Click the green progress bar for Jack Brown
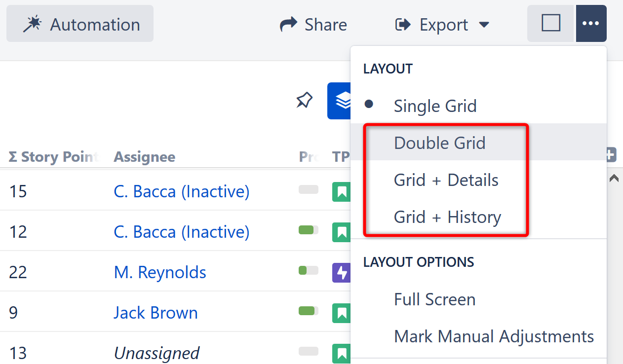 (x=308, y=312)
